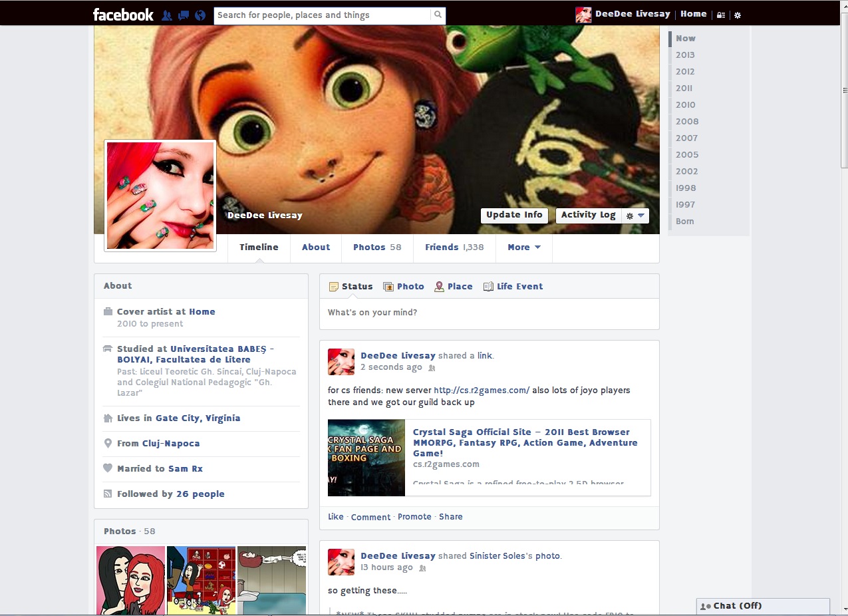Toggle the Chat (Off) bar

point(763,606)
